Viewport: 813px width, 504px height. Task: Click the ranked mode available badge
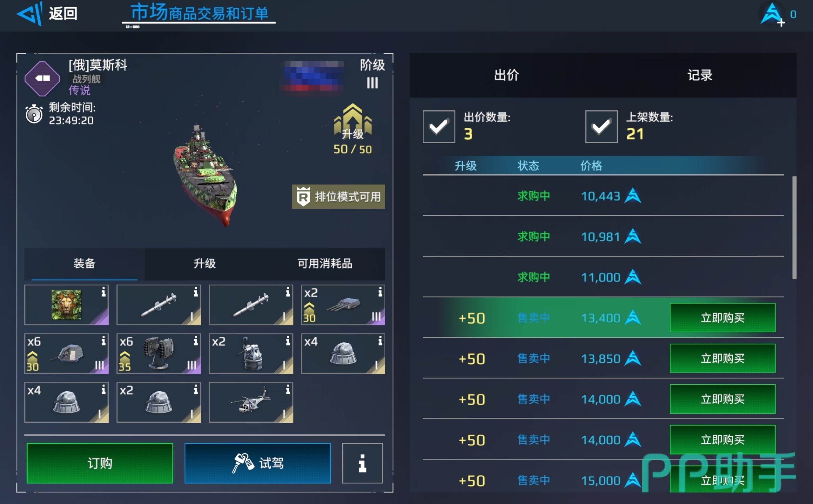[338, 197]
